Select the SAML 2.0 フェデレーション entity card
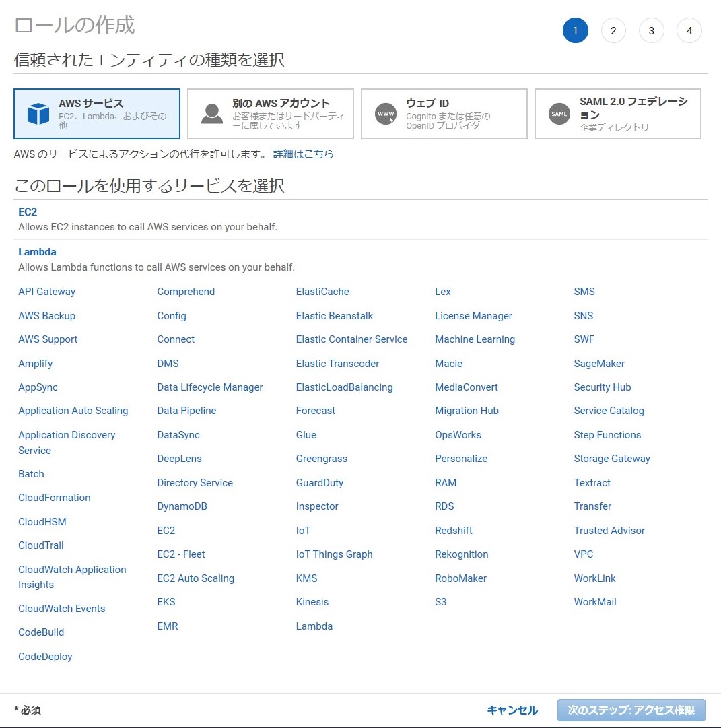This screenshot has height=728, width=721. pos(617,114)
